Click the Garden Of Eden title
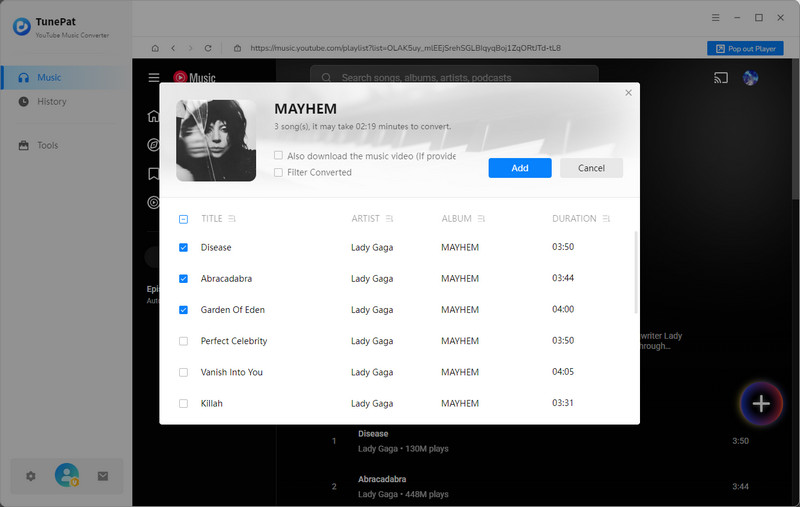Screen dimensions: 800x507 click(x=233, y=310)
